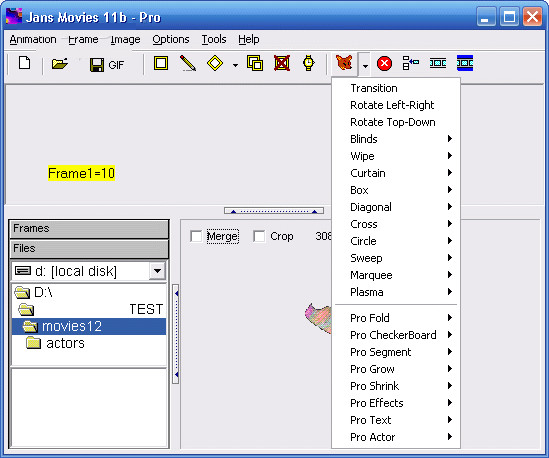Open the Frame menu
Screen dimensions: 549x458
pyautogui.click(x=83, y=40)
